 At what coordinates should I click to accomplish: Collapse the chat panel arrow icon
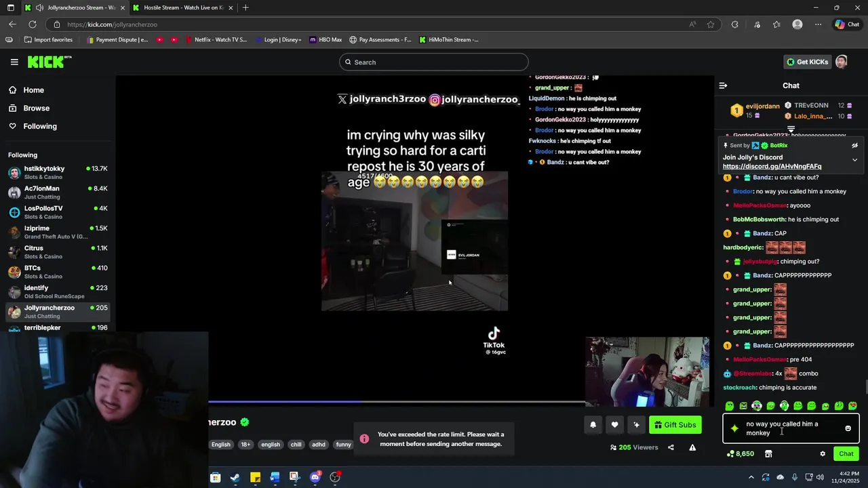point(723,85)
